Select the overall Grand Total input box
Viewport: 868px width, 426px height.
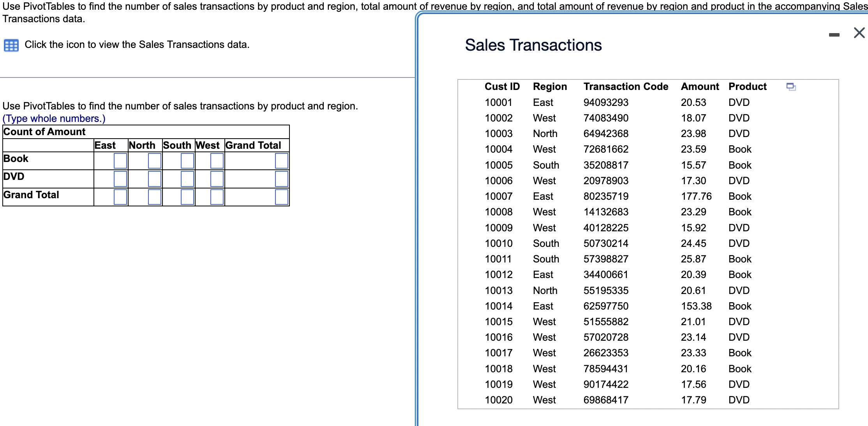pos(281,197)
